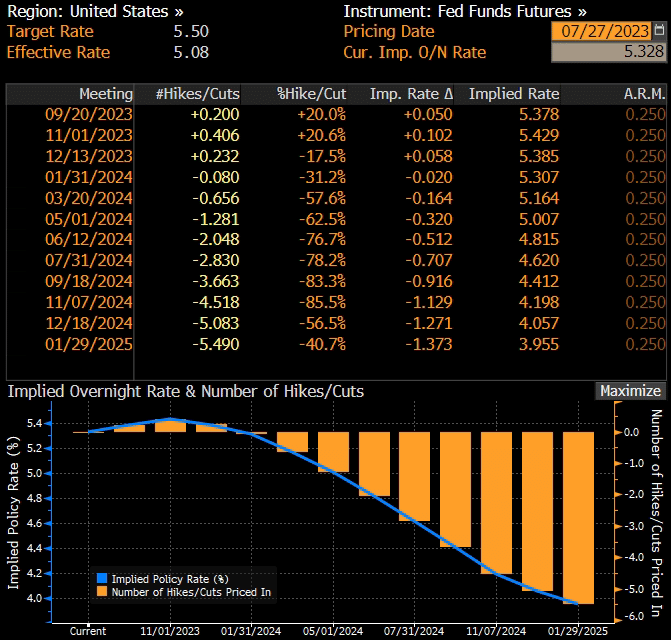
Task: Click the -5.490 cuts value
Action: 216,344
